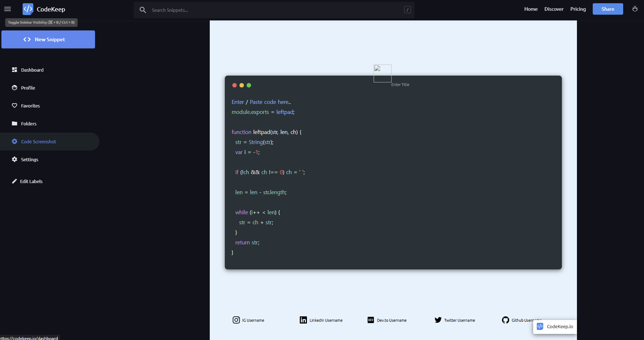Screen dimensions: 644x340
Task: Open the Discover page
Action: point(553,9)
